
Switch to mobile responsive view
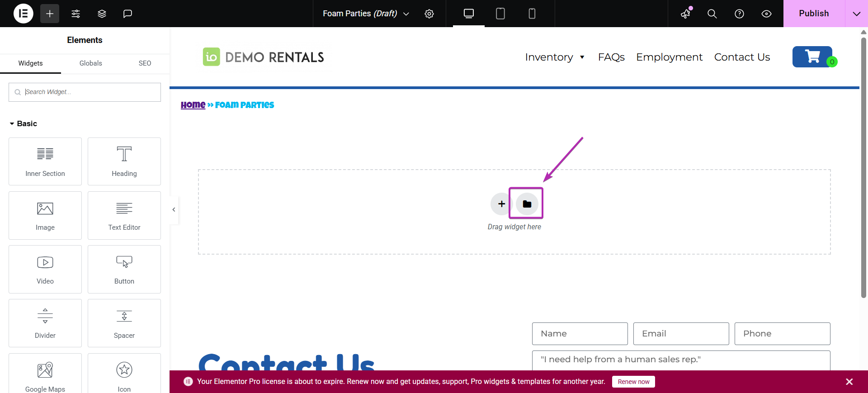click(x=532, y=14)
